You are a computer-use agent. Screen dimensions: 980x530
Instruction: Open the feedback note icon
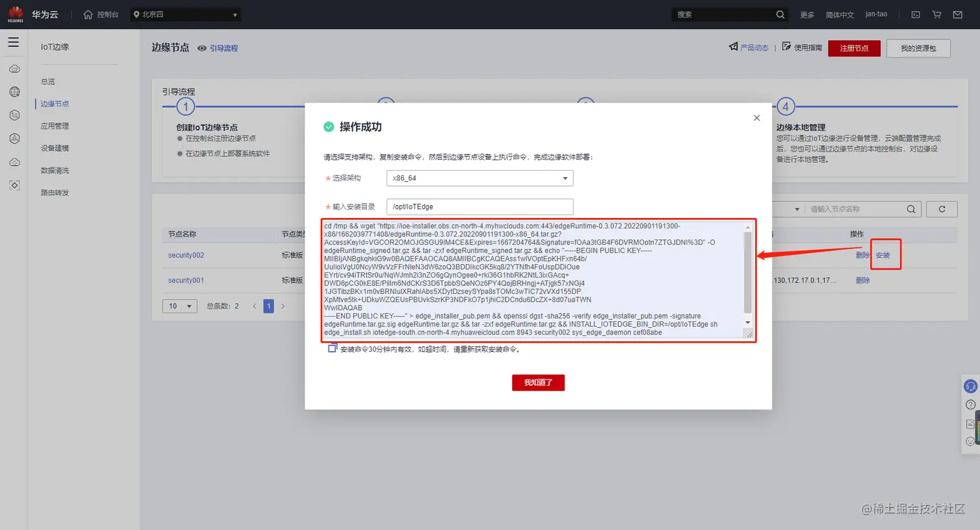coord(970,424)
